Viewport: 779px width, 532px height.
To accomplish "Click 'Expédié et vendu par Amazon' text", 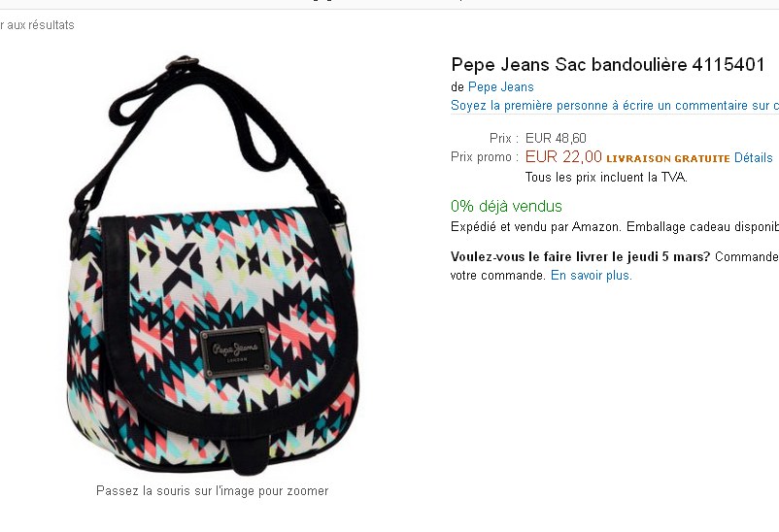I will pyautogui.click(x=535, y=227).
